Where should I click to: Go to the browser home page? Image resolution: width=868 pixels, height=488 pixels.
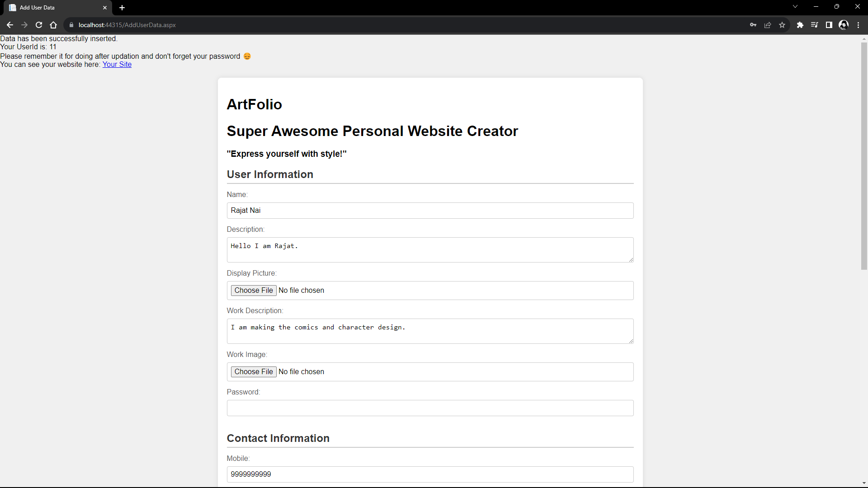[53, 25]
